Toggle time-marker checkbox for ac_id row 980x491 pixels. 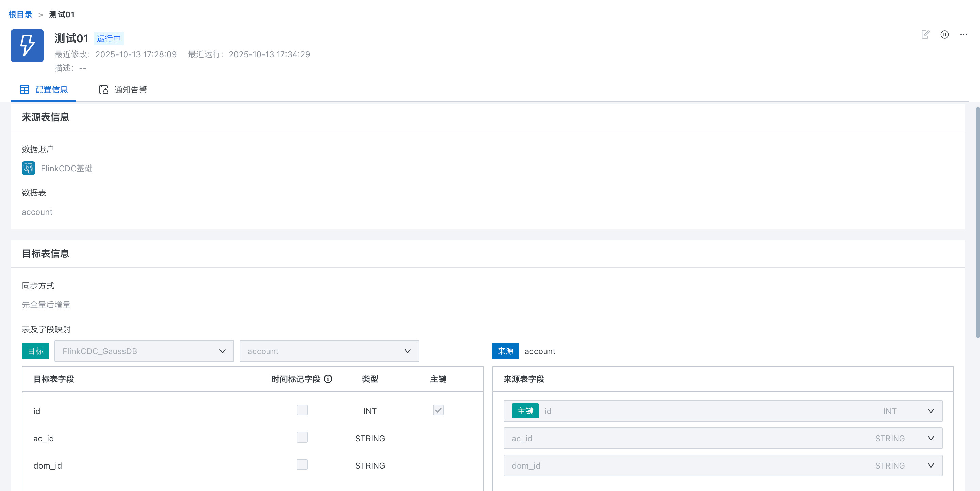pyautogui.click(x=302, y=437)
